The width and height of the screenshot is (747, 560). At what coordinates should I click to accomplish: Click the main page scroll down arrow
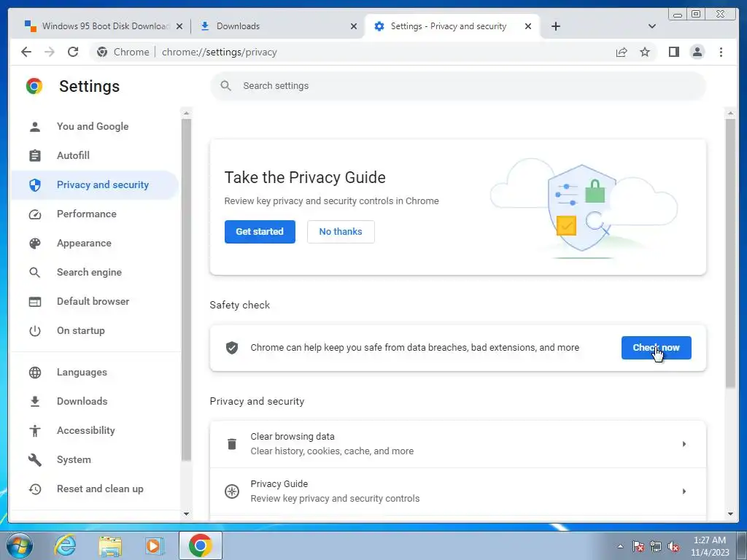(x=730, y=514)
